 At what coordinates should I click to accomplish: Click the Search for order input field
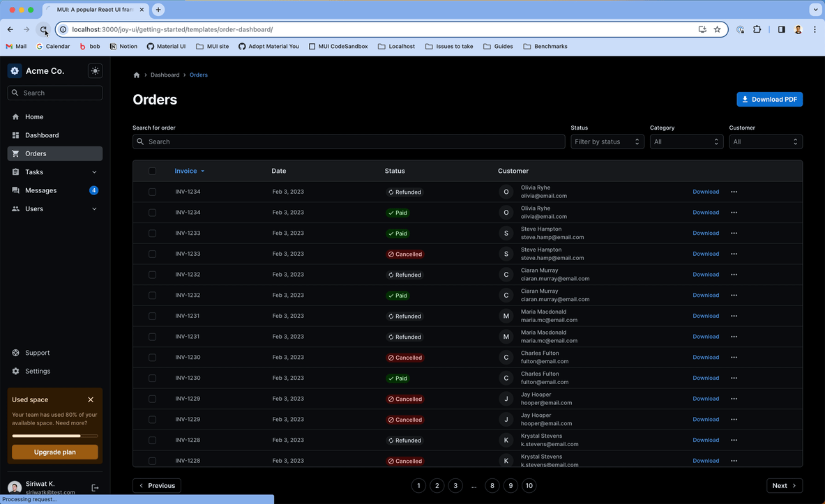click(349, 142)
